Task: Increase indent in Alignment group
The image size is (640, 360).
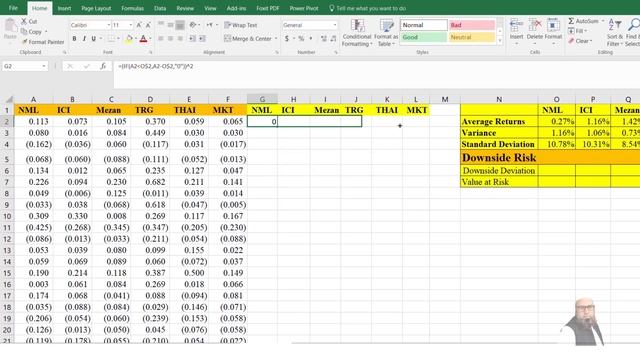Action: [202, 38]
